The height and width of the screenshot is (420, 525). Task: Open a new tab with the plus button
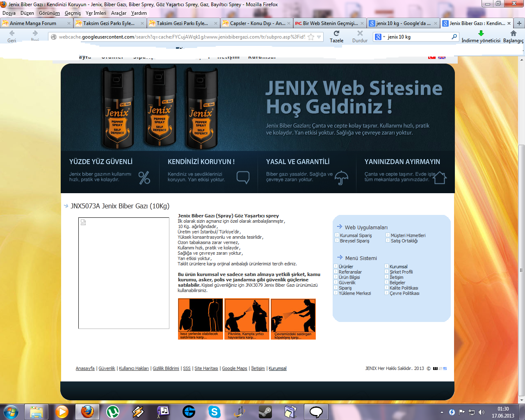pos(519,23)
